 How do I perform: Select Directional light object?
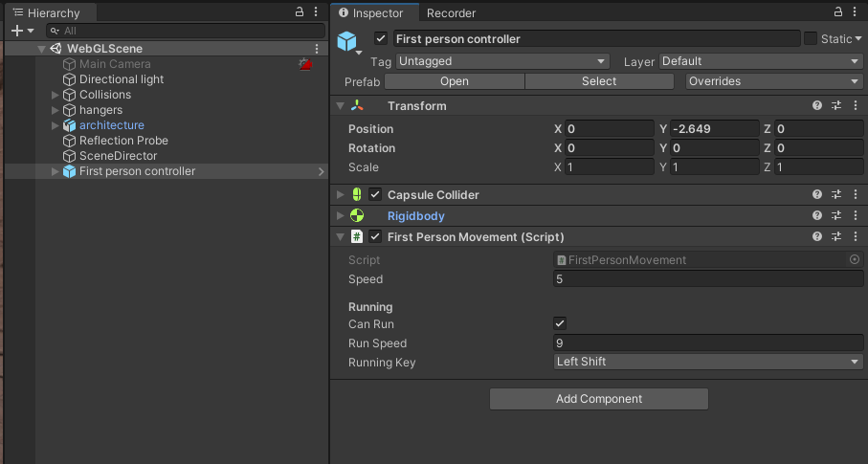(x=122, y=79)
